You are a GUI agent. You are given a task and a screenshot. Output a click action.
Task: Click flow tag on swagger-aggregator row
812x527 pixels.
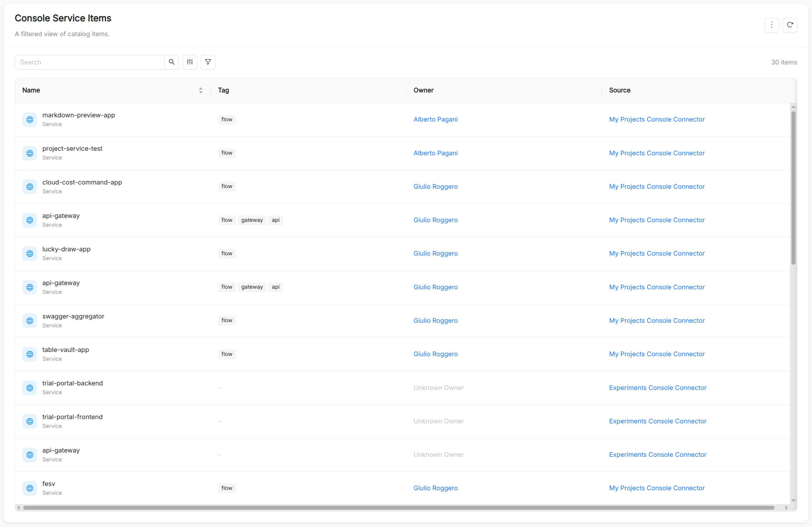click(x=227, y=321)
